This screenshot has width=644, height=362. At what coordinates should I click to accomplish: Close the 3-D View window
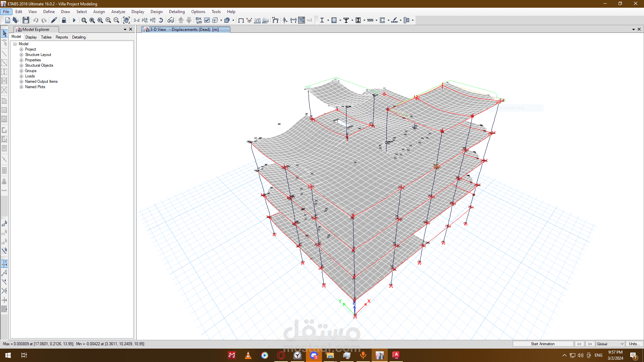click(639, 29)
